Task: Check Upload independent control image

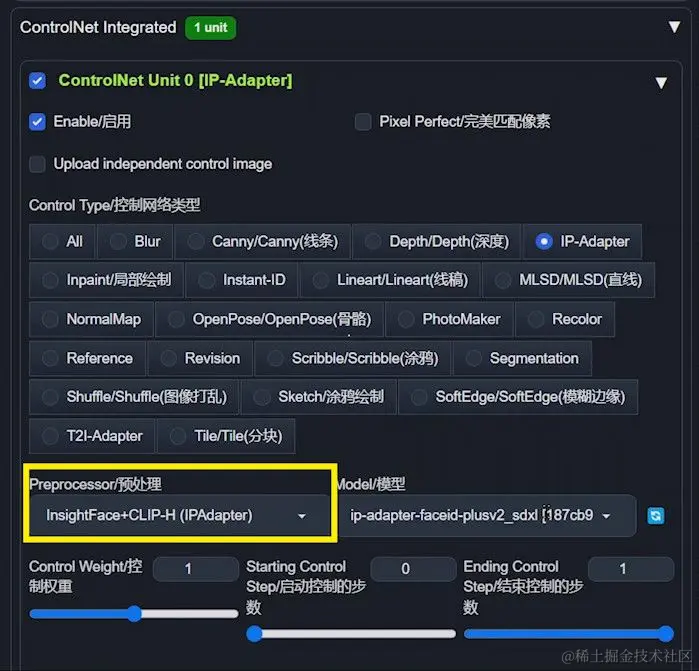Action: tap(37, 164)
